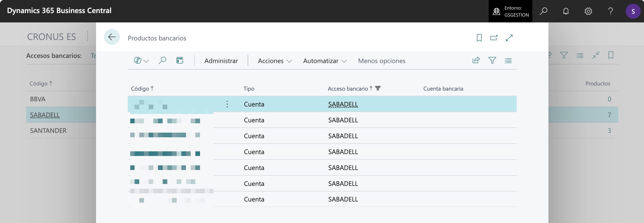Open the notifications bell
The height and width of the screenshot is (223, 644).
point(566,11)
